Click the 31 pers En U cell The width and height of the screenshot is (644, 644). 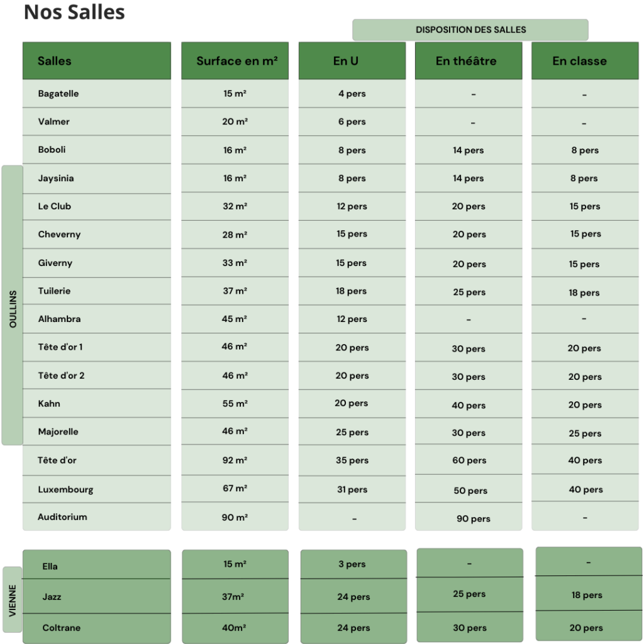pyautogui.click(x=352, y=489)
